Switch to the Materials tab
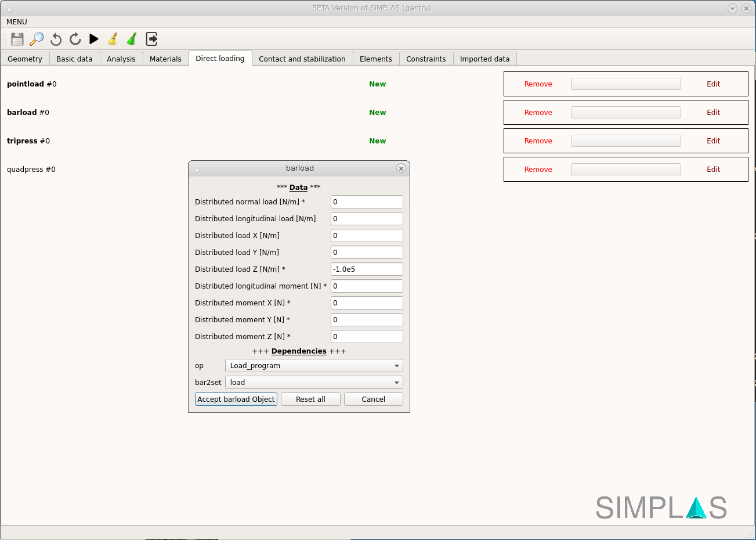756x540 pixels. (165, 59)
